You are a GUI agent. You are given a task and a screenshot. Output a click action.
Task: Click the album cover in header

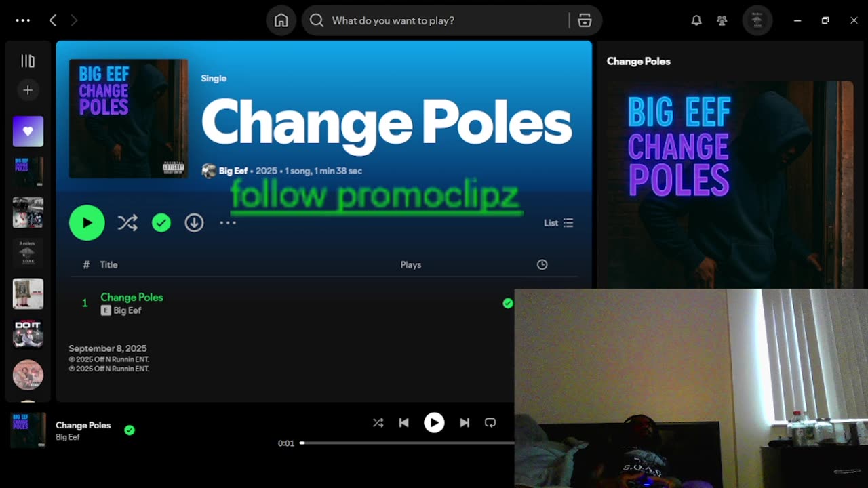click(129, 119)
